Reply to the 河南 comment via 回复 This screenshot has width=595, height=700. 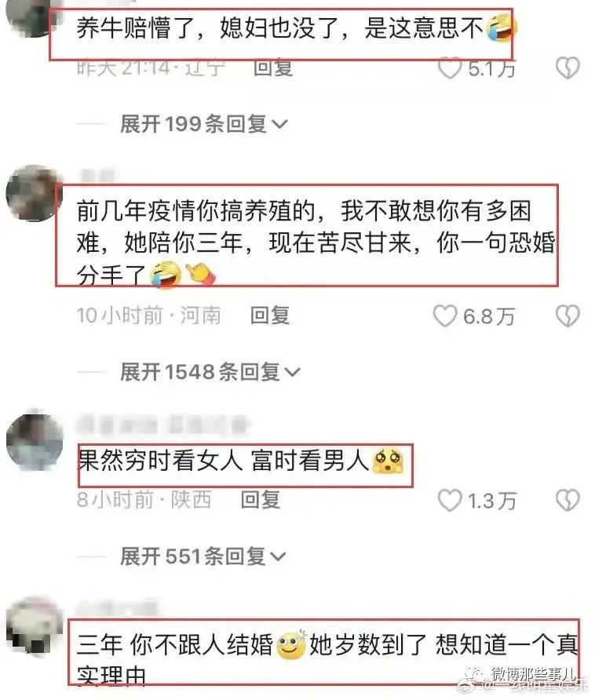click(270, 315)
